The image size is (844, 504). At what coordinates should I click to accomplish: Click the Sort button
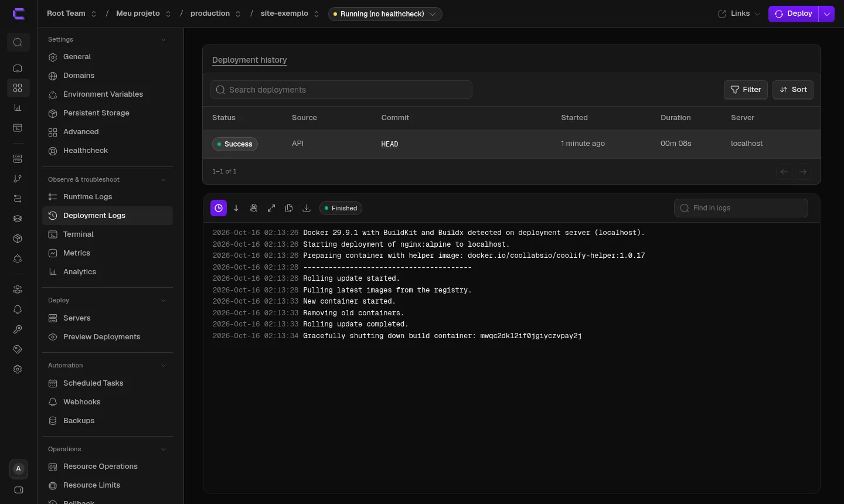coord(793,90)
